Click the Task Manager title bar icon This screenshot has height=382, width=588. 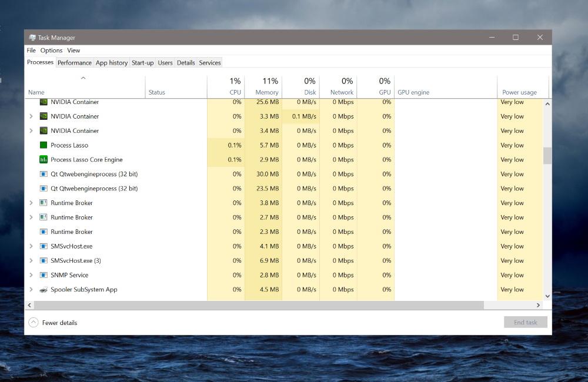click(x=32, y=38)
